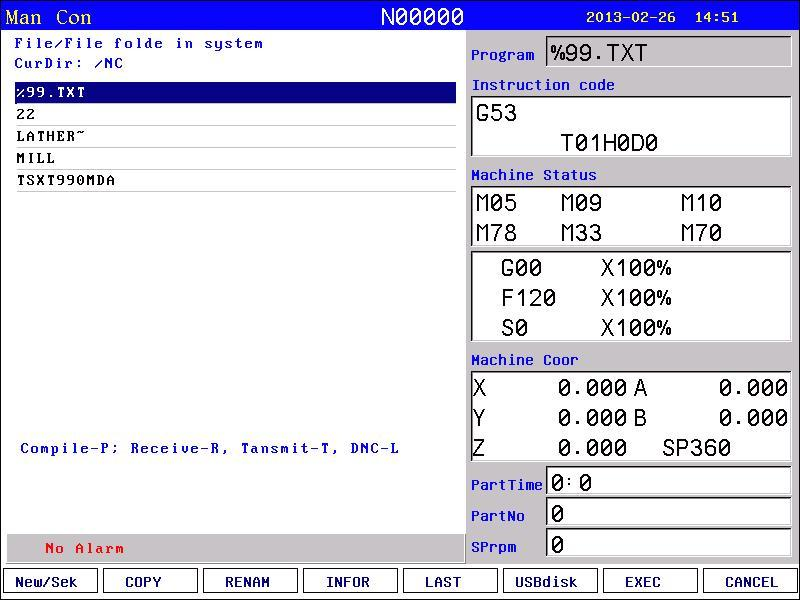Image resolution: width=800 pixels, height=600 pixels.
Task: Click the COPY softkey
Action: (150, 582)
